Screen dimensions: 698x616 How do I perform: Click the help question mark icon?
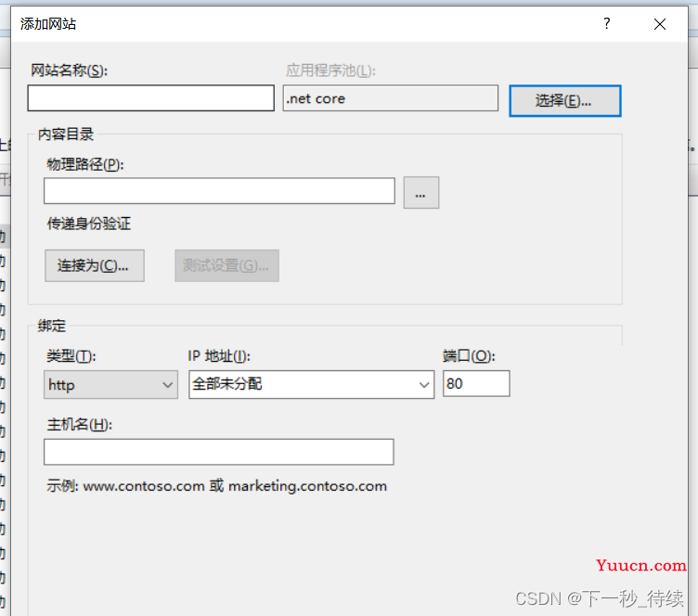click(x=607, y=23)
